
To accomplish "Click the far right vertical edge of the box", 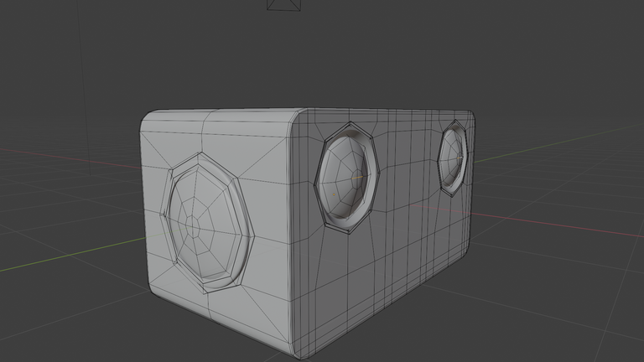I will pyautogui.click(x=475, y=184).
